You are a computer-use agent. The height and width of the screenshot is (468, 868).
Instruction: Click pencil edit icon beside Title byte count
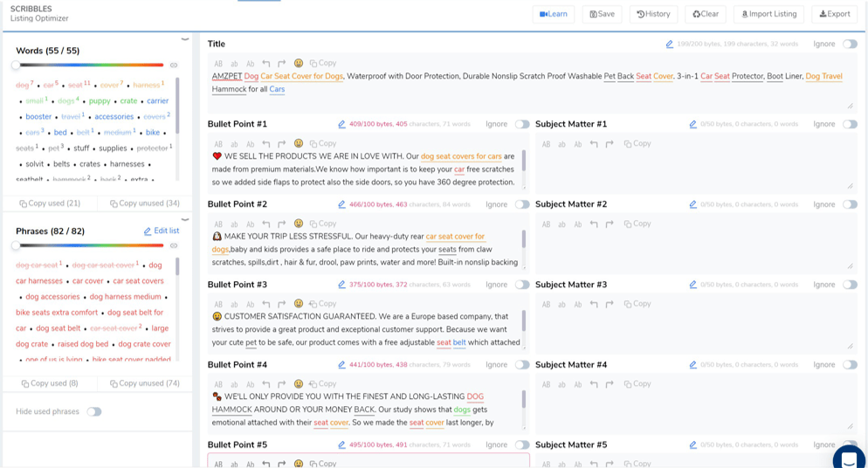[669, 44]
